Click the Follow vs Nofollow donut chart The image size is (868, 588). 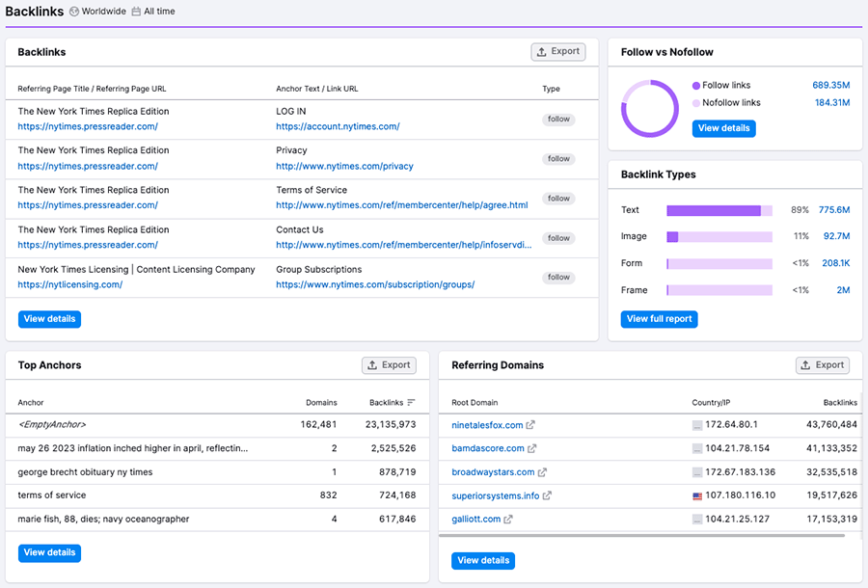click(x=650, y=108)
